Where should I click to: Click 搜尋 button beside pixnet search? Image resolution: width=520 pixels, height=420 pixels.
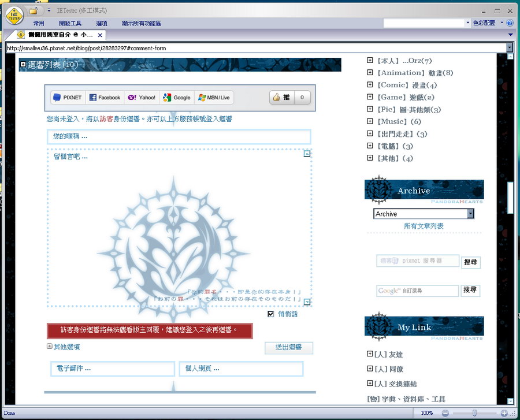470,262
